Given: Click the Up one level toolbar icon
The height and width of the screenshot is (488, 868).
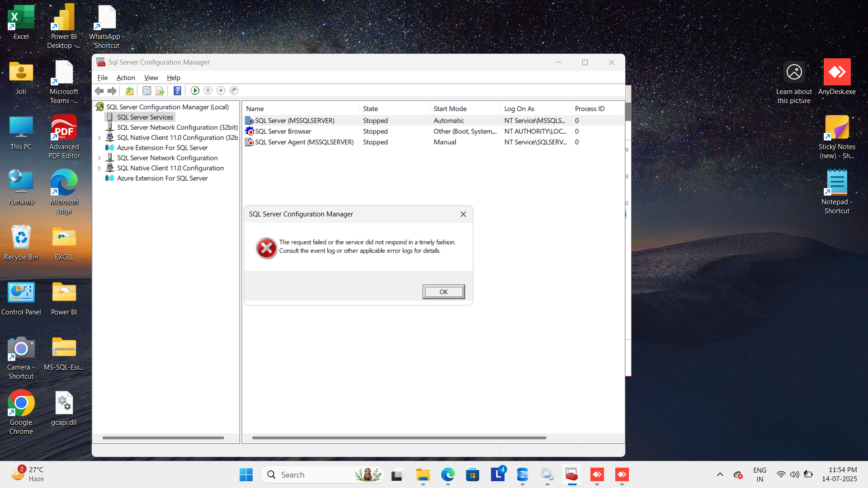Looking at the screenshot, I should point(129,91).
